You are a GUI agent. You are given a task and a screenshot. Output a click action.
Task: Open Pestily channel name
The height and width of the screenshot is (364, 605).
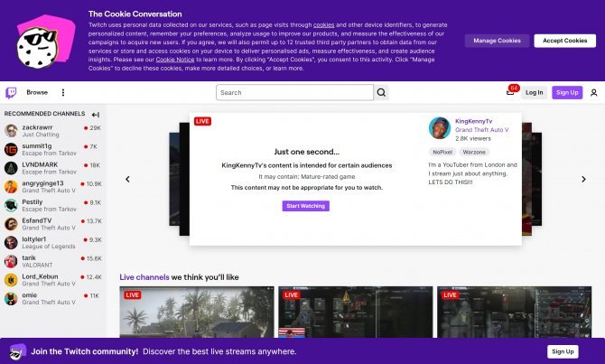point(32,202)
